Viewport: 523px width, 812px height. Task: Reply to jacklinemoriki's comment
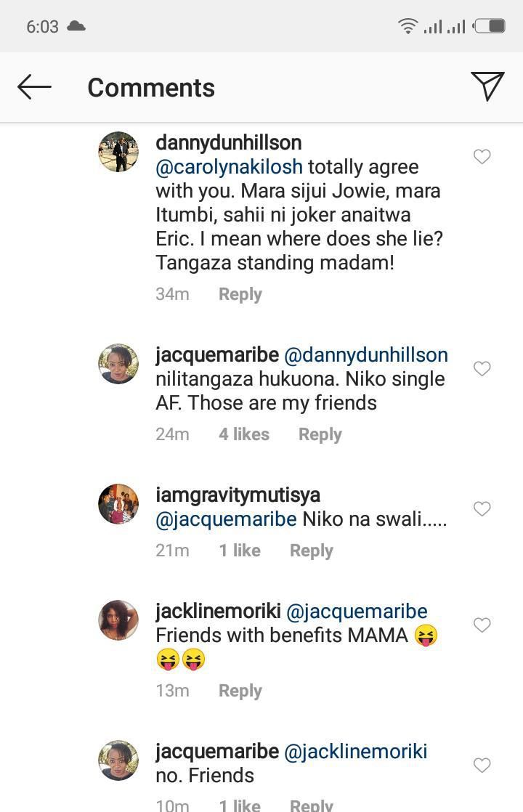(x=240, y=691)
